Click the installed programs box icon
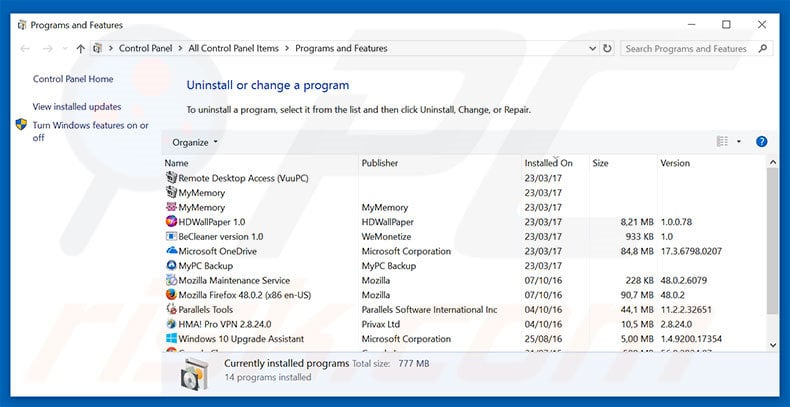The height and width of the screenshot is (407, 790). click(x=194, y=374)
